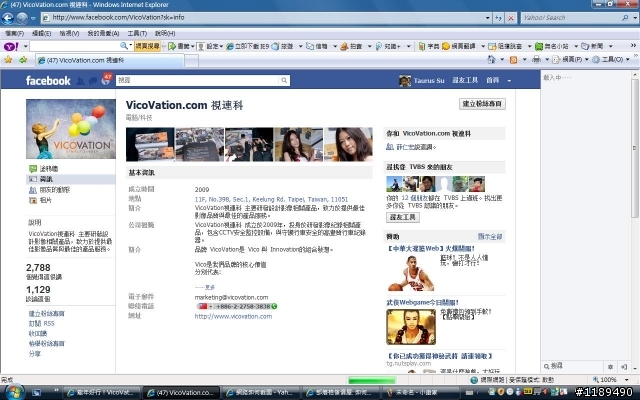Viewport: 640px width, 400px height.
Task: Click the show-all link in sponsored section
Action: pos(490,236)
